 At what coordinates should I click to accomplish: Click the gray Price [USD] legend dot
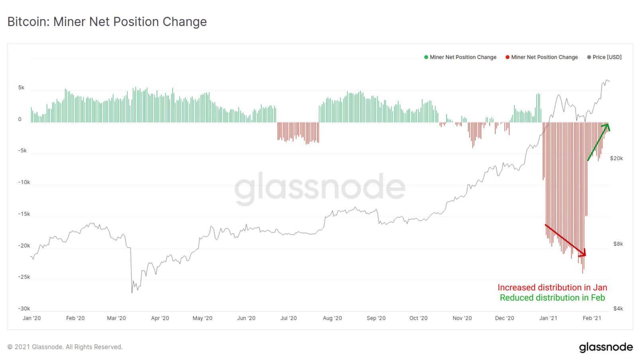[589, 57]
